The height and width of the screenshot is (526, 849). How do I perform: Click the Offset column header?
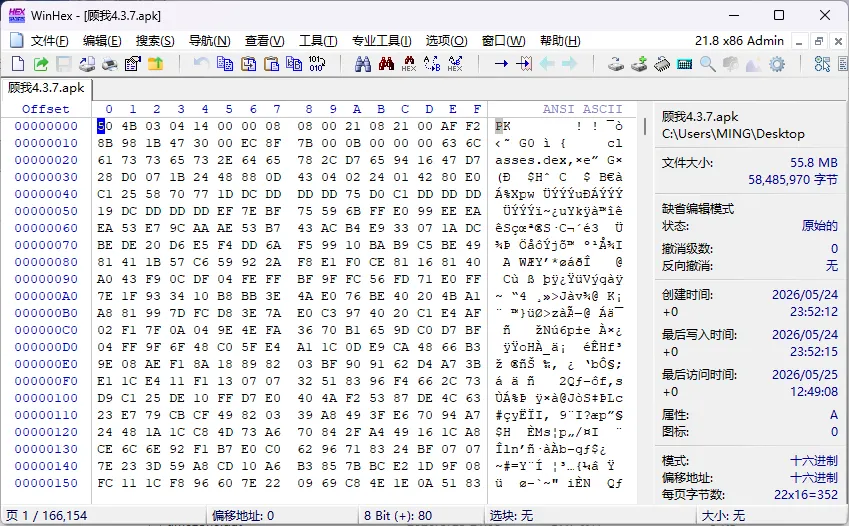click(45, 109)
